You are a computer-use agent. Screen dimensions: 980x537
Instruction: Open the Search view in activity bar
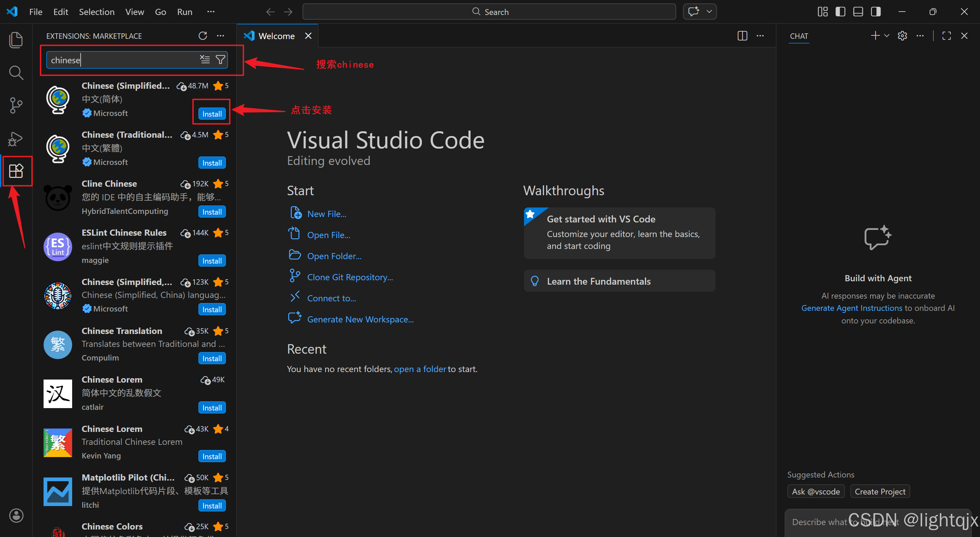tap(16, 72)
